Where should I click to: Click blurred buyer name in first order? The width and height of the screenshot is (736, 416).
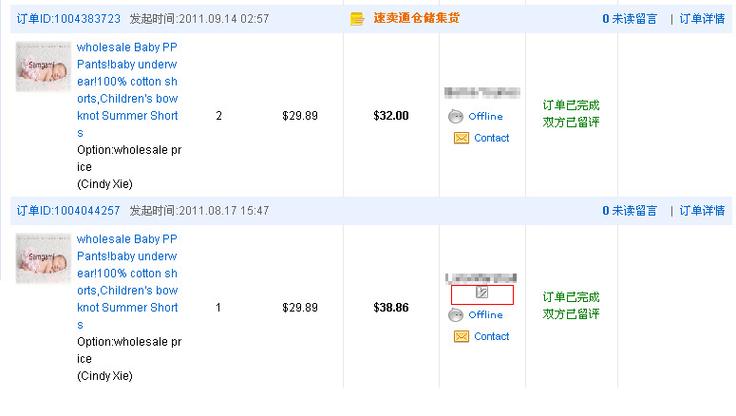point(482,92)
